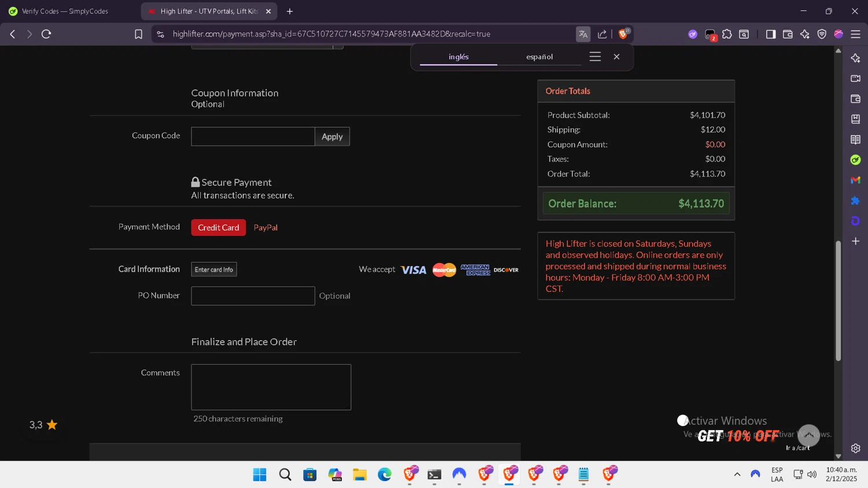This screenshot has height=488, width=868.
Task: Click the share icon in address bar
Action: (602, 34)
